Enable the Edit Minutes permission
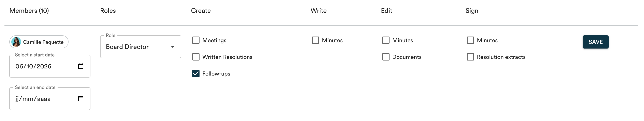 click(386, 40)
